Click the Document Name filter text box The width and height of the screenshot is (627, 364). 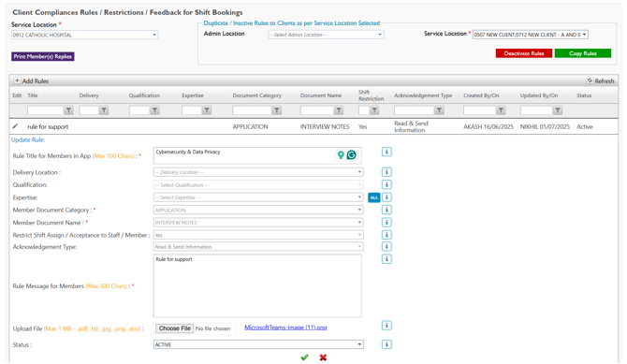317,110
